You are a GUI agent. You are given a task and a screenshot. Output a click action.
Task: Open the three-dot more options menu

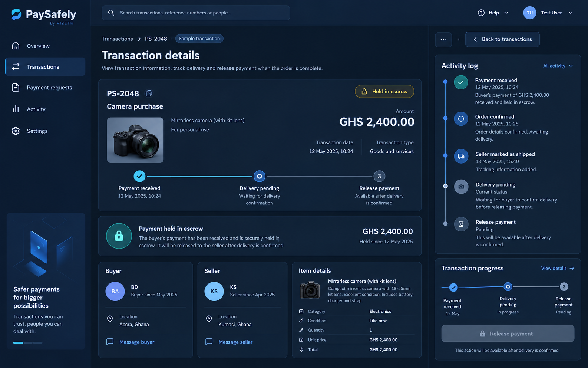click(443, 39)
